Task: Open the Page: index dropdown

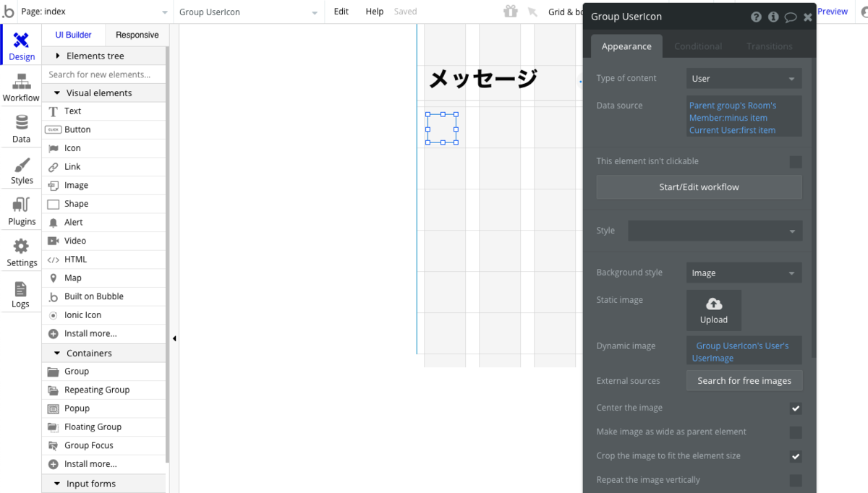Action: (95, 12)
